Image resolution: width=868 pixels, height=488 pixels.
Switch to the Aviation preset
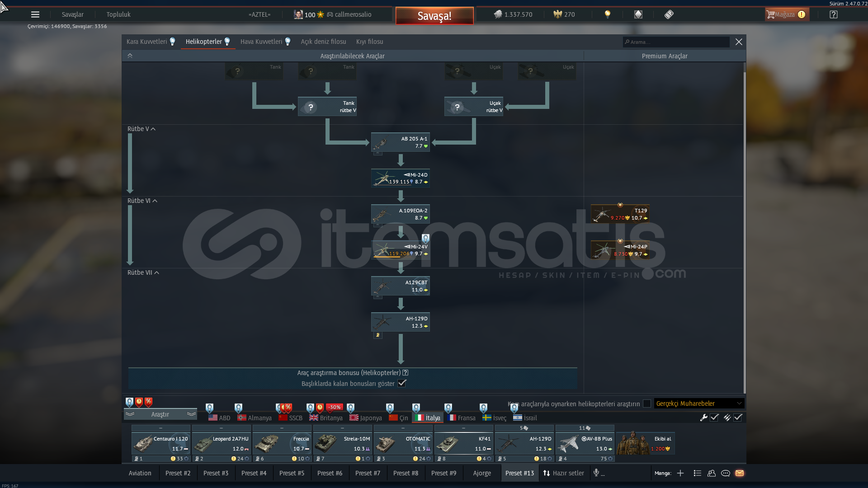click(140, 473)
